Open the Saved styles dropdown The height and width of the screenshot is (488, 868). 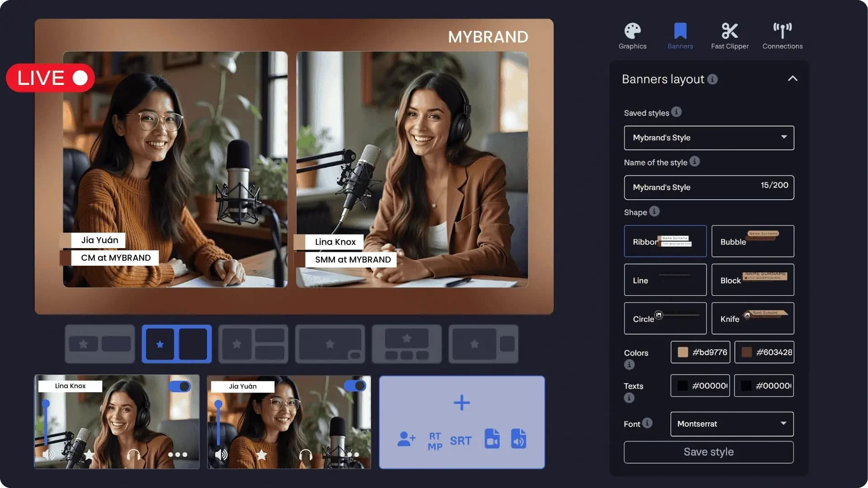pyautogui.click(x=708, y=138)
